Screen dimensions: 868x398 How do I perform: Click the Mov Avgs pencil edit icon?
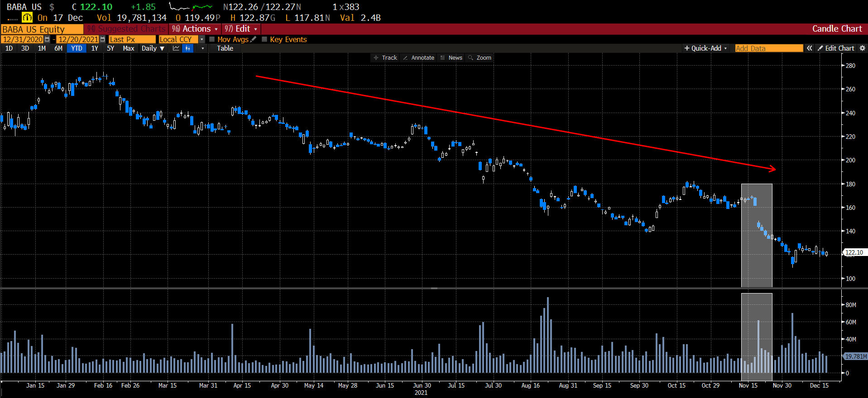pos(254,39)
